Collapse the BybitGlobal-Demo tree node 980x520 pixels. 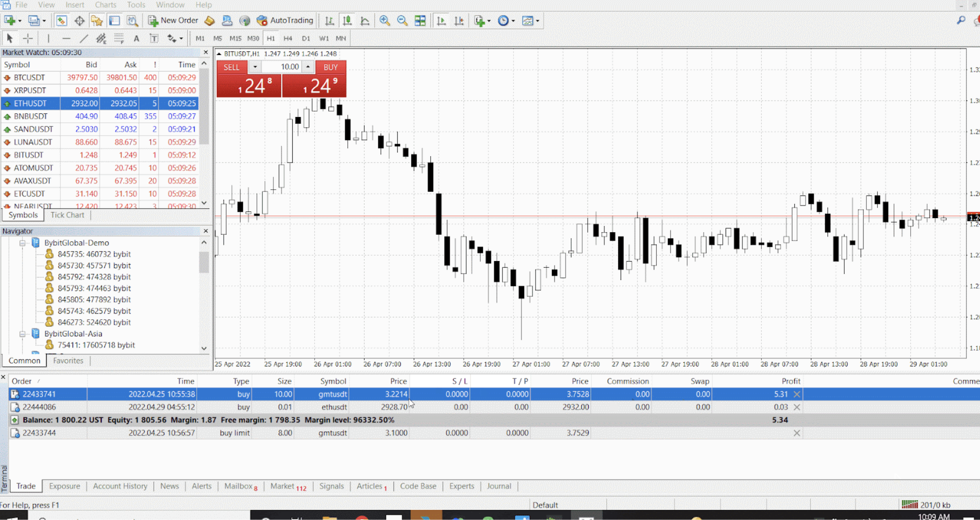[23, 243]
